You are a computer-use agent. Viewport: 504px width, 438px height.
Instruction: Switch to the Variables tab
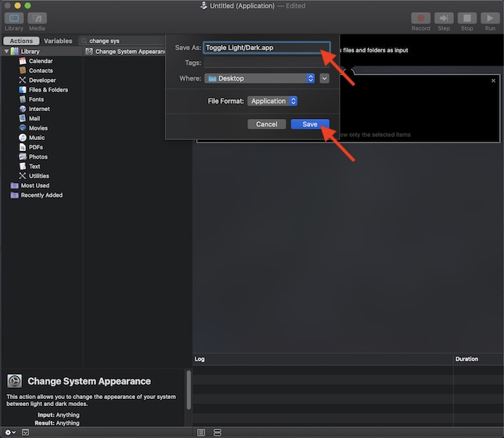click(58, 41)
